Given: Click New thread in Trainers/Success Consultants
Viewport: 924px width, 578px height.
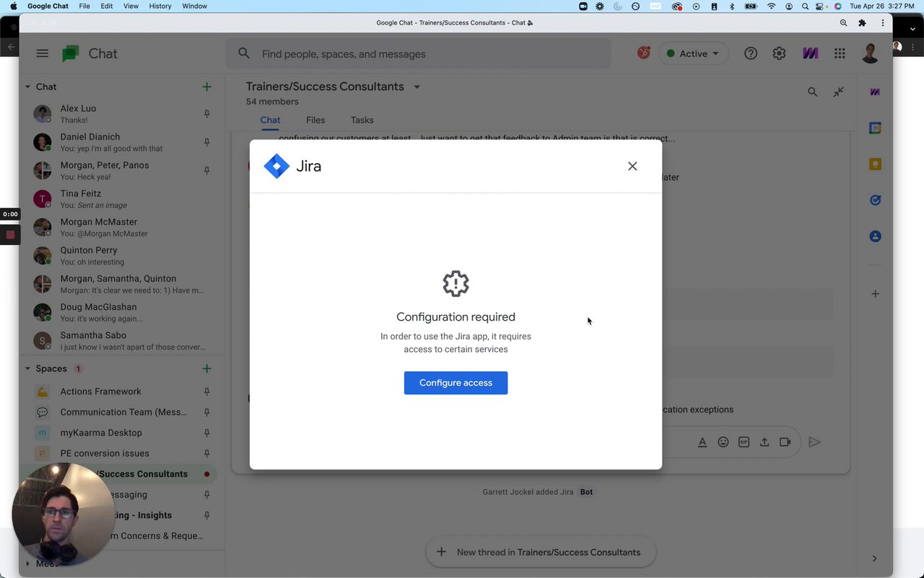Looking at the screenshot, I should click(x=541, y=552).
